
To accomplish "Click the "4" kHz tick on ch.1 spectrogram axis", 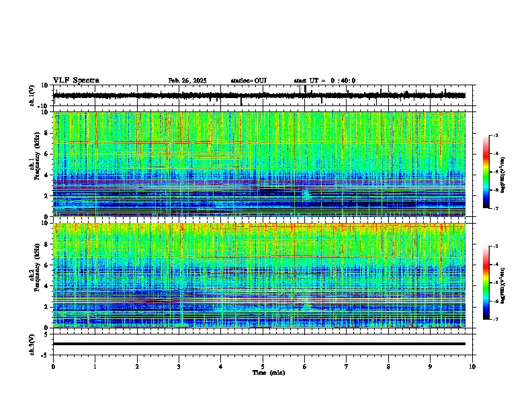I will [x=47, y=175].
